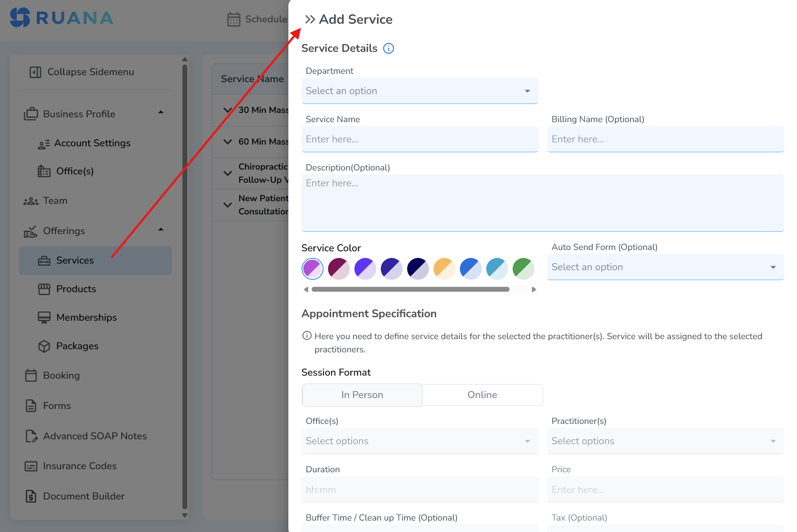Collapse the Add Service panel chevron icon
The height and width of the screenshot is (532, 797).
310,19
